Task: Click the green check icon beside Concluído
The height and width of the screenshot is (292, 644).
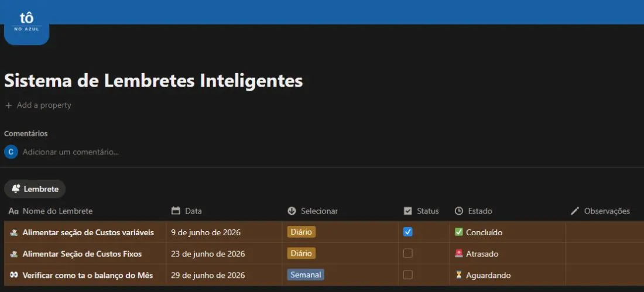Action: click(x=459, y=232)
